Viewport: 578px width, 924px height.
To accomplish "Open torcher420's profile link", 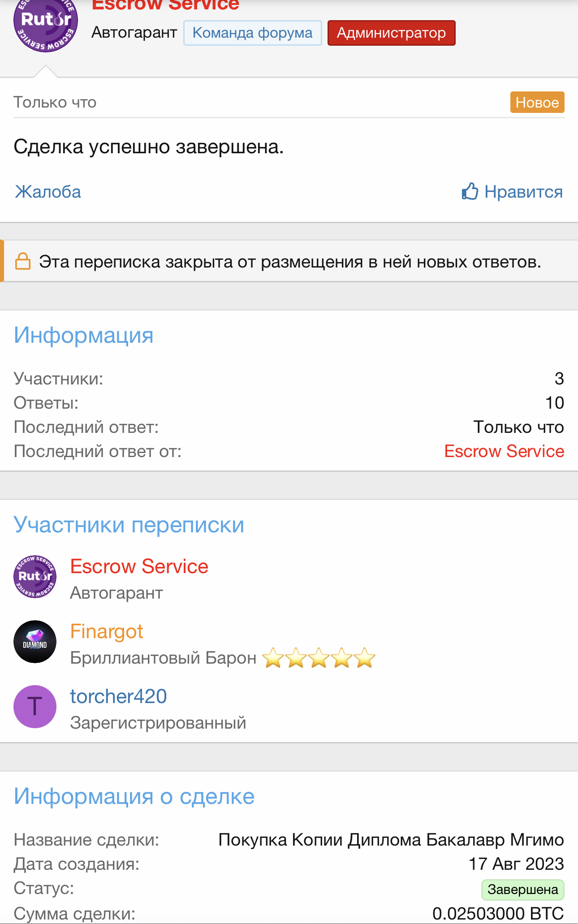I will point(118,696).
